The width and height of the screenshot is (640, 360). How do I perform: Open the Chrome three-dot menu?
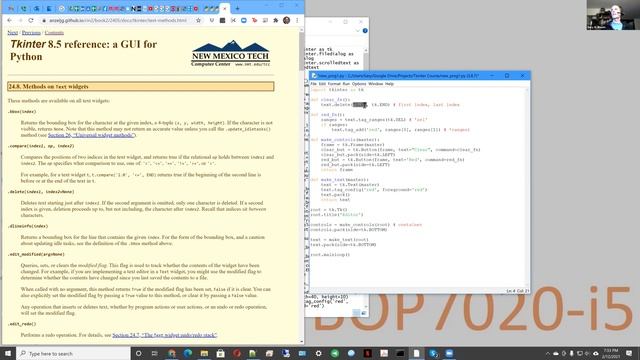pyautogui.click(x=297, y=20)
